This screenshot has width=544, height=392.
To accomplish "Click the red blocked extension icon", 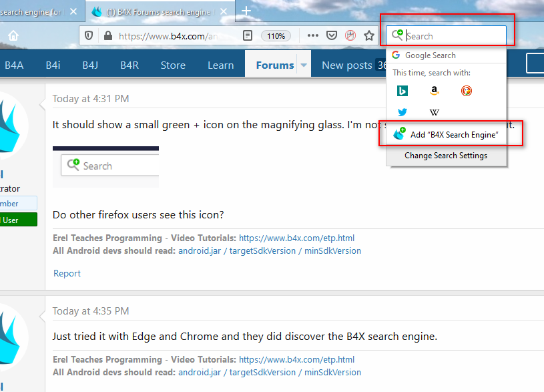I will pos(350,35).
